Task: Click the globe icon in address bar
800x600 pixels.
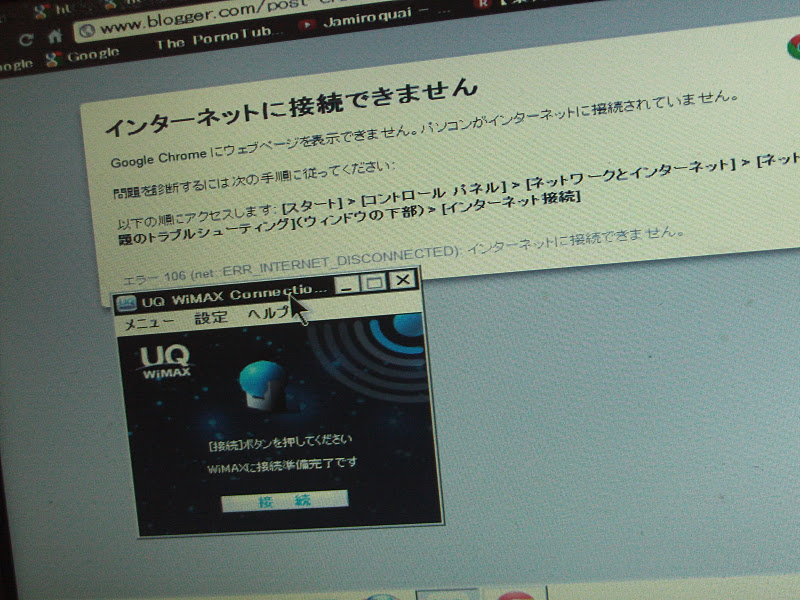Action: (x=87, y=31)
